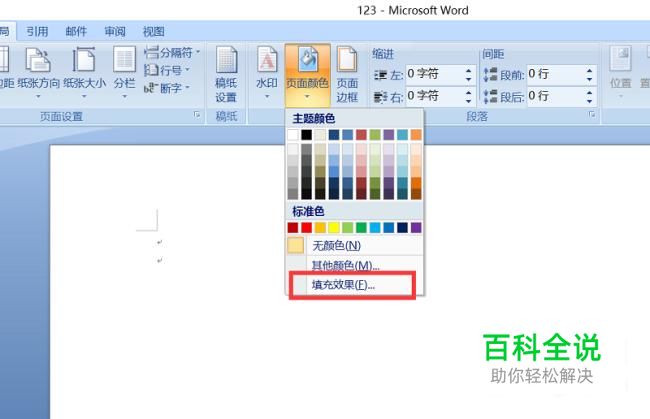The width and height of the screenshot is (650, 419).
Task: Click the left indent 左 input field
Action: pos(434,75)
